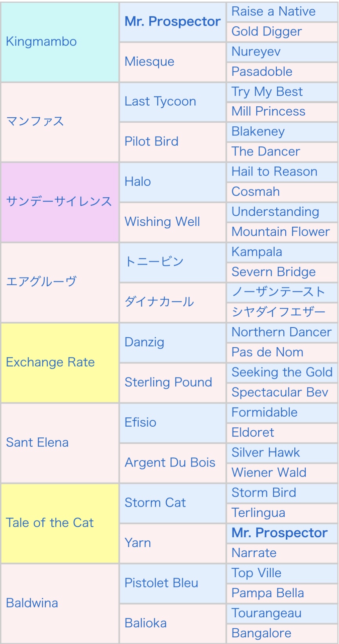Select the Storm Cat link
Screen dimensions: 339x644
coord(155,503)
